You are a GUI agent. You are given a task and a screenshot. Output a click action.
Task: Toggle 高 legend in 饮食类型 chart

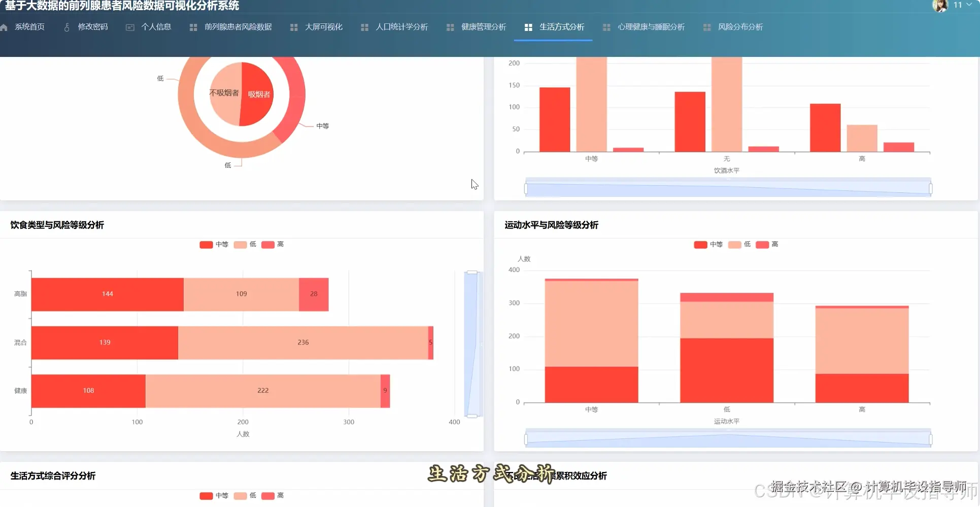(273, 245)
